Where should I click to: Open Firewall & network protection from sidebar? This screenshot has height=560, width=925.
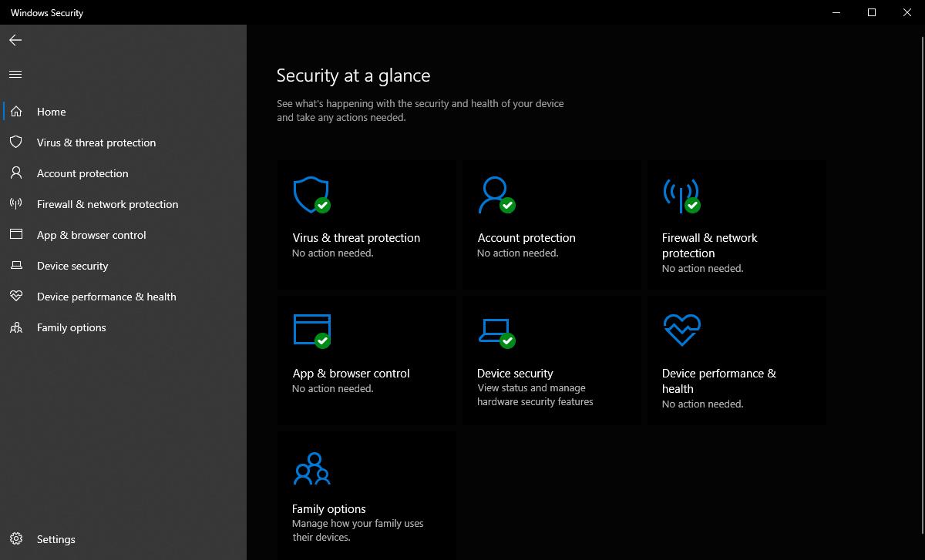pyautogui.click(x=123, y=204)
